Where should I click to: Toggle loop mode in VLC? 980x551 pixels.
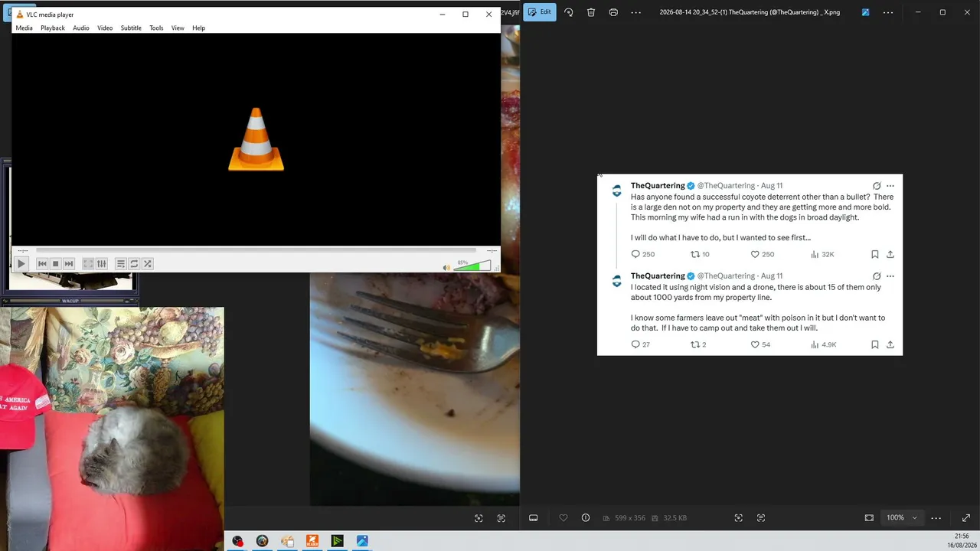coord(134,264)
